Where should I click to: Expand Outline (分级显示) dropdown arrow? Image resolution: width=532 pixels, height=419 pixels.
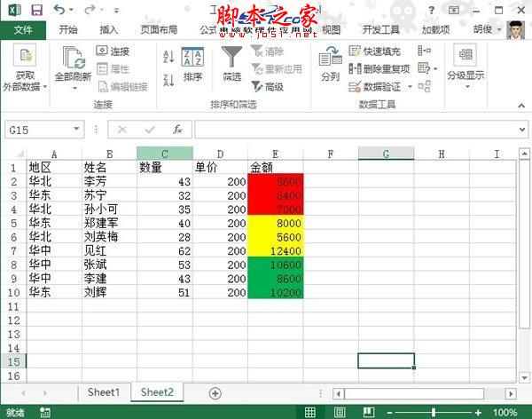467,87
